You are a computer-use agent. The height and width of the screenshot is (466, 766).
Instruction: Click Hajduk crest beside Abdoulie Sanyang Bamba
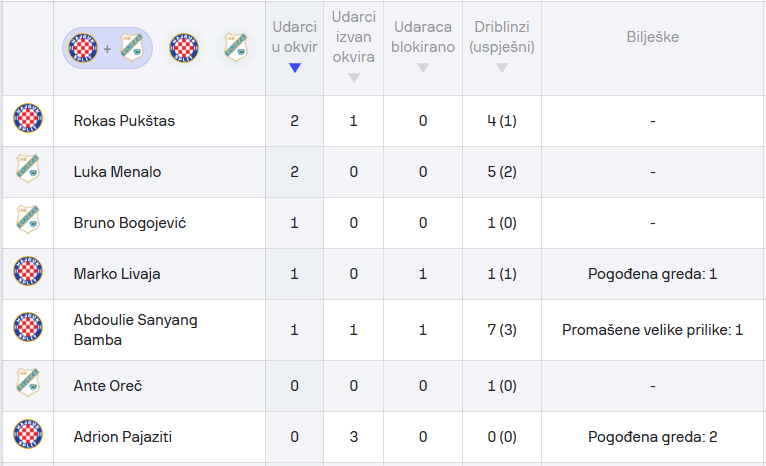pyautogui.click(x=28, y=327)
